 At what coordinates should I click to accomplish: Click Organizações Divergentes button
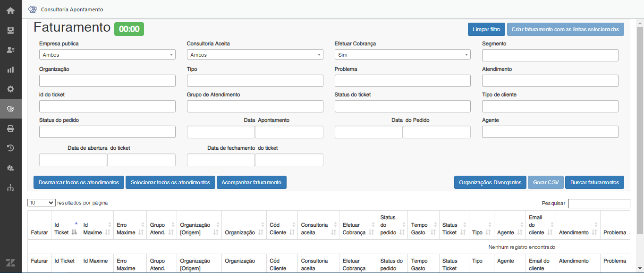point(490,182)
